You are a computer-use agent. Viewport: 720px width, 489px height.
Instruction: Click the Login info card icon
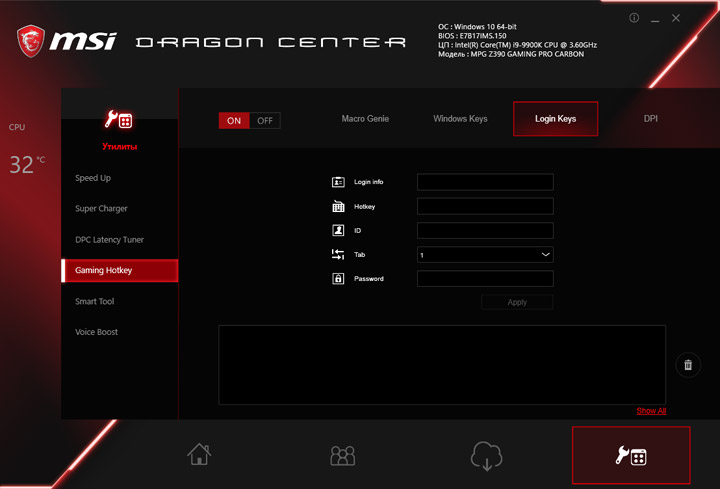[338, 182]
